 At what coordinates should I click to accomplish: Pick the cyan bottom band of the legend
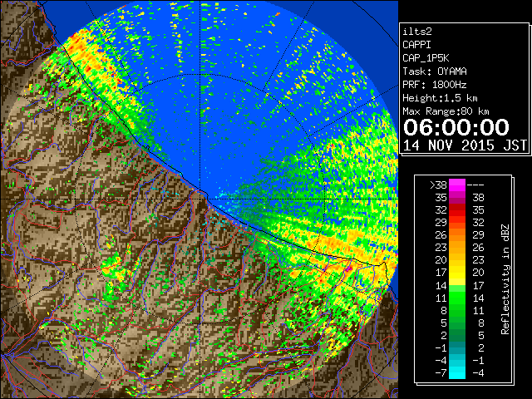[457, 373]
